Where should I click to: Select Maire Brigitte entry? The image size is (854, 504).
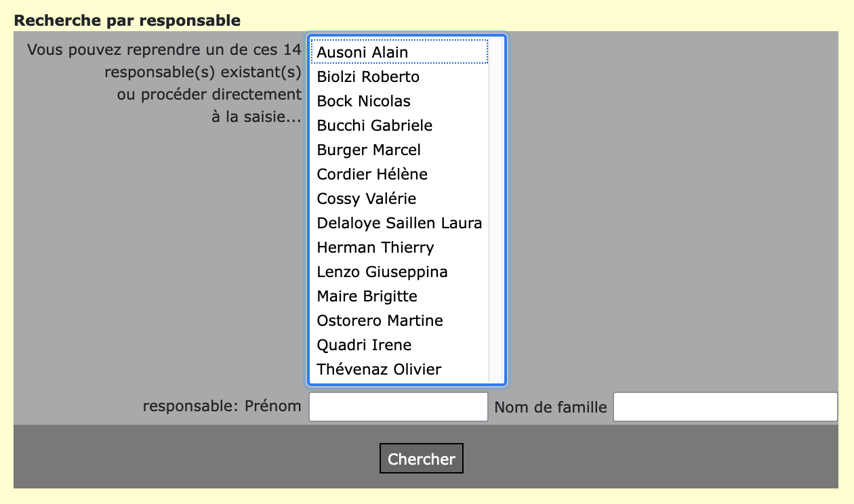[367, 296]
